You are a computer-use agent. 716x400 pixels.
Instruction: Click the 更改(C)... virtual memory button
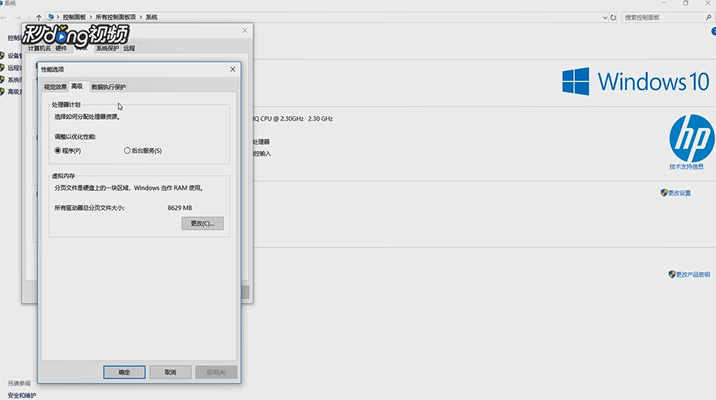pos(202,223)
